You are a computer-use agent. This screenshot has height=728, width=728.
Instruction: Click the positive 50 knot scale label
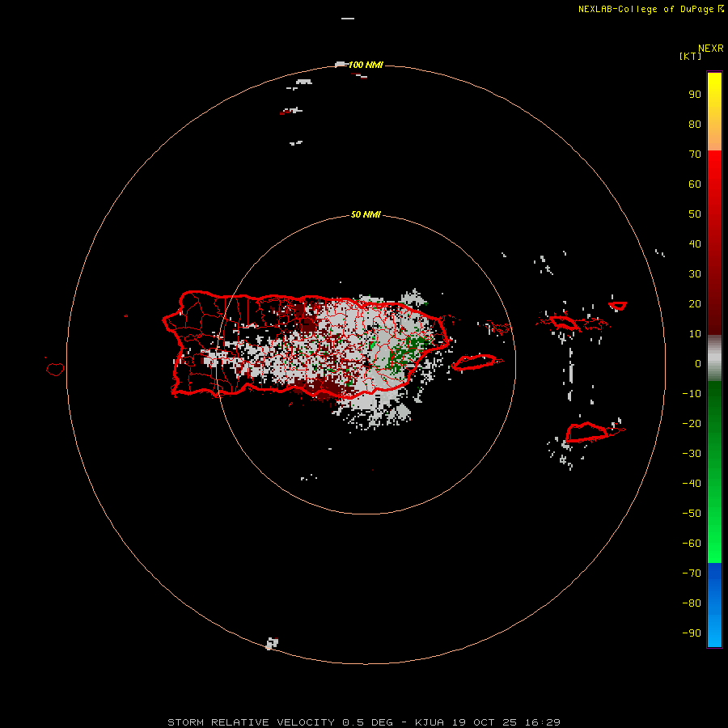point(695,214)
